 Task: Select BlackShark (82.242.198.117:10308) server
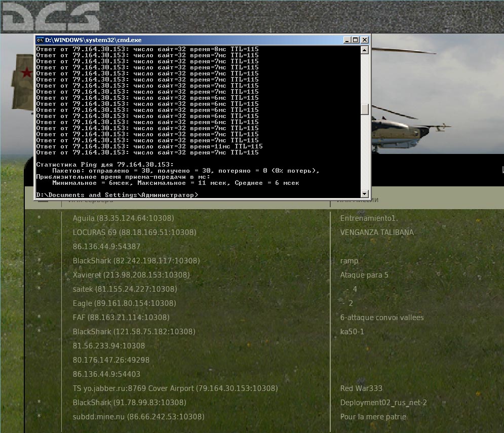tap(136, 261)
